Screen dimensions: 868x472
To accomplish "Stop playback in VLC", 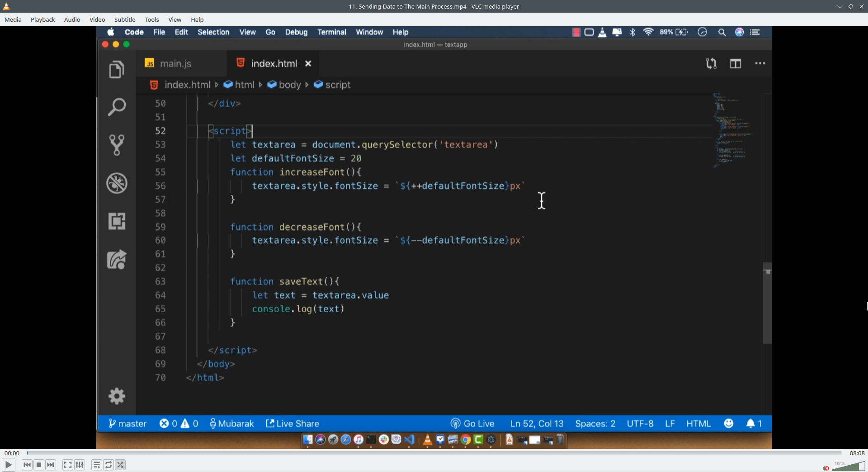I will point(39,465).
